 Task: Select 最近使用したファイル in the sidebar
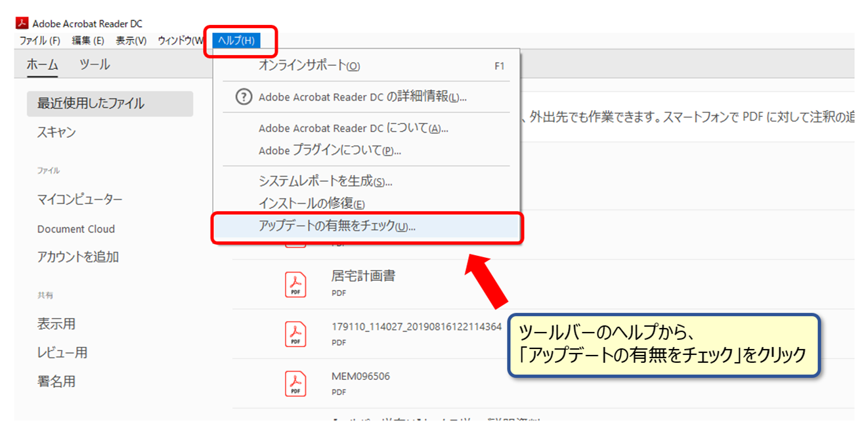click(110, 104)
